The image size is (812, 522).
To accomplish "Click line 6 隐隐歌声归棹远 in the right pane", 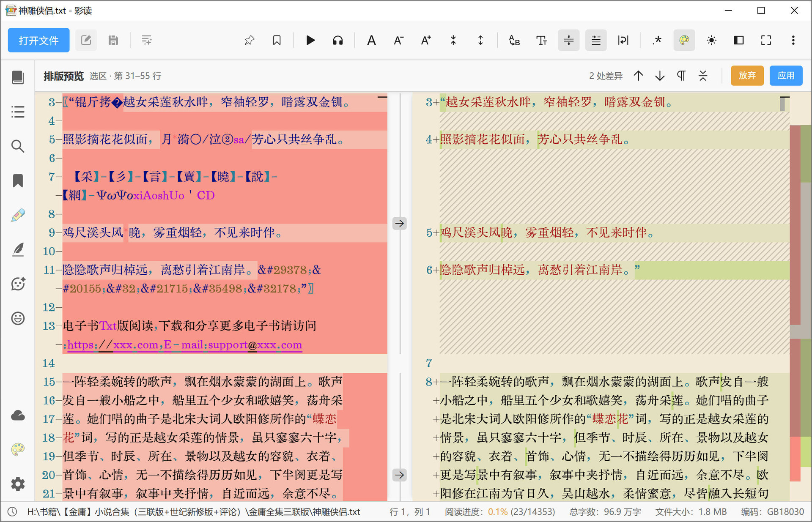I will (482, 270).
